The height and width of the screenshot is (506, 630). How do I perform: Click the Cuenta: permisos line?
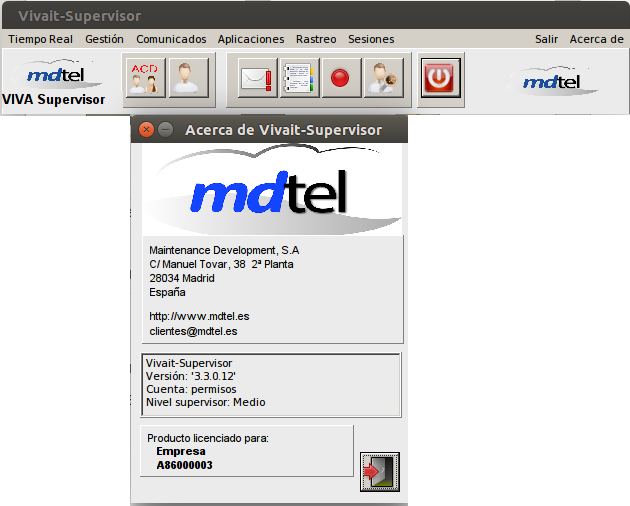[x=191, y=389]
